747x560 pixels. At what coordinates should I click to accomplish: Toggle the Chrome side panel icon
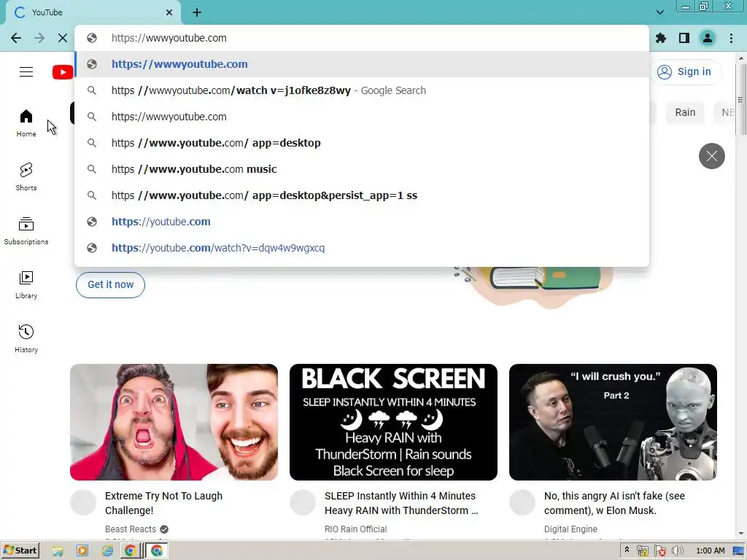coord(684,38)
